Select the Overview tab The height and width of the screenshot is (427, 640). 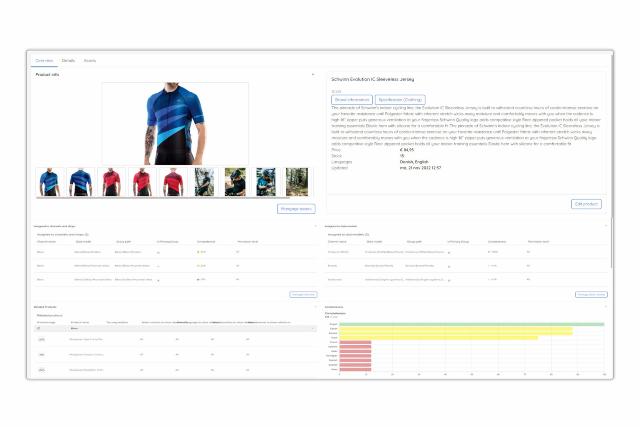[x=45, y=61]
